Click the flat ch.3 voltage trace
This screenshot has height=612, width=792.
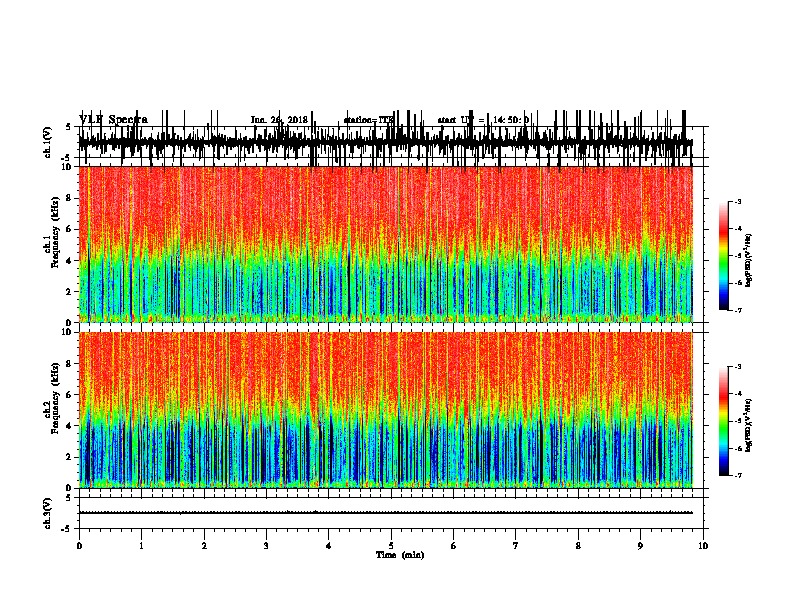pyautogui.click(x=386, y=513)
